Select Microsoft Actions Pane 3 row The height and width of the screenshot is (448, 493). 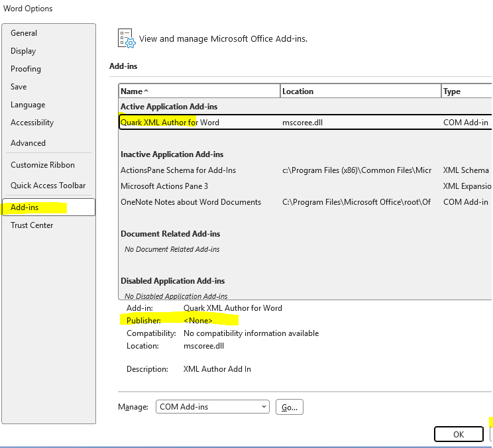[x=305, y=186]
